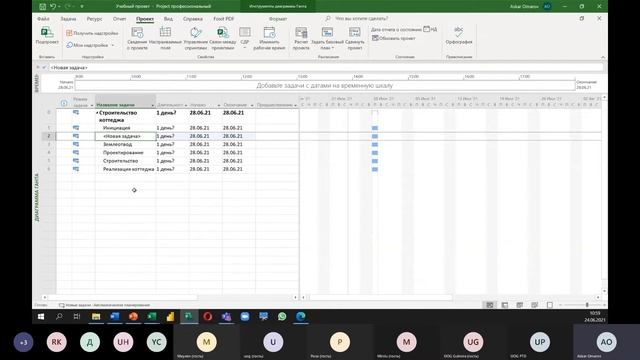Switch to the Ресурс ribbon tab
This screenshot has width=640, height=360.
click(94, 19)
